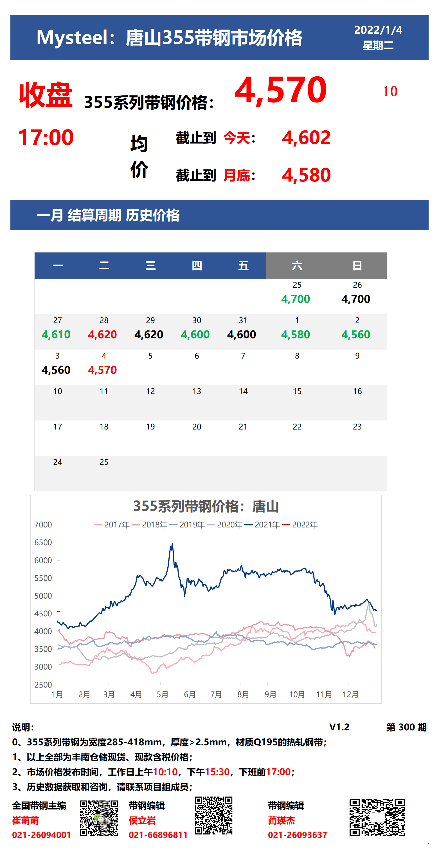Click the 17:00 closing time
439x868 pixels.
tap(46, 137)
